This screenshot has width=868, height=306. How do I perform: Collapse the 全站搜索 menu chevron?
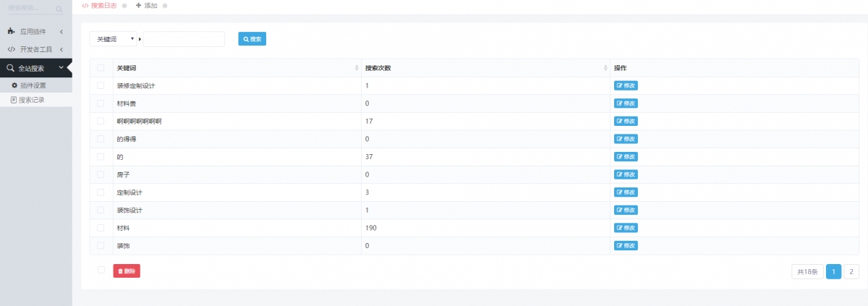61,68
